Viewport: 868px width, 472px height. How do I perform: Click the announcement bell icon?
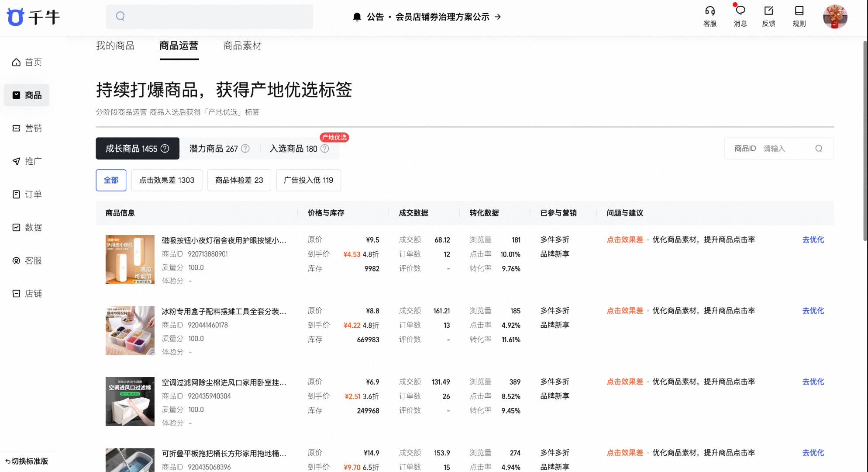pyautogui.click(x=357, y=17)
